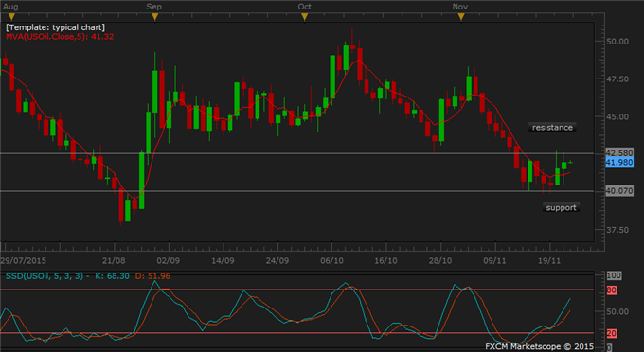This screenshot has width=644, height=352.
Task: Select the support label on chart
Action: 561,207
